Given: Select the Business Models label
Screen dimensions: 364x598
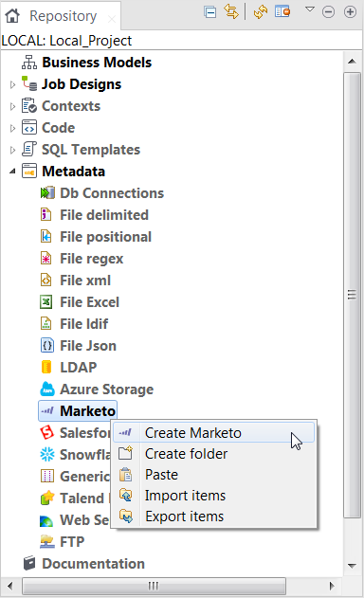Looking at the screenshot, I should tap(97, 63).
